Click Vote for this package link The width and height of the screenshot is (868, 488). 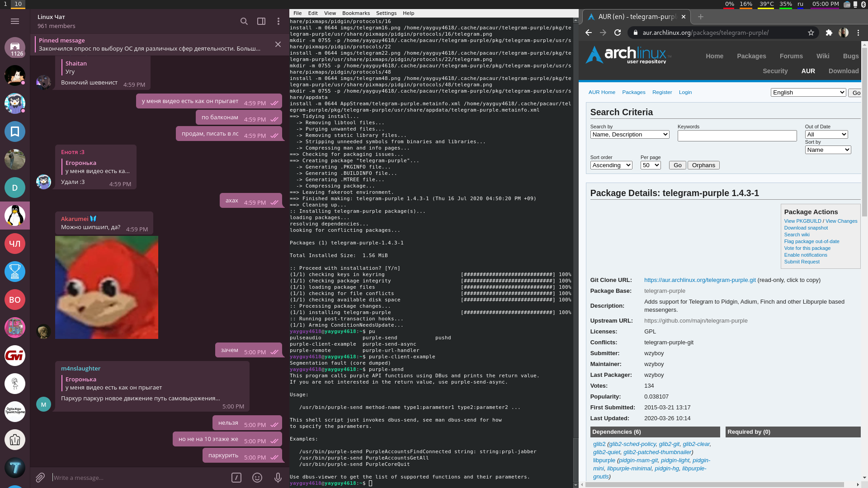[x=807, y=248]
